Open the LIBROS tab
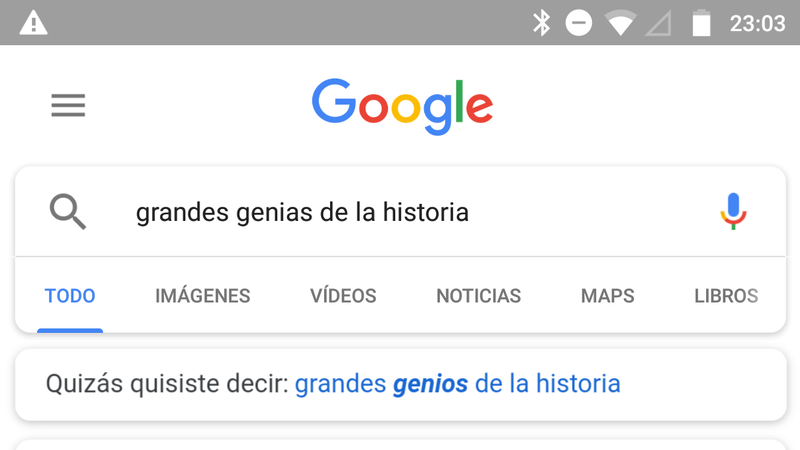The width and height of the screenshot is (800, 450). pyautogui.click(x=726, y=296)
